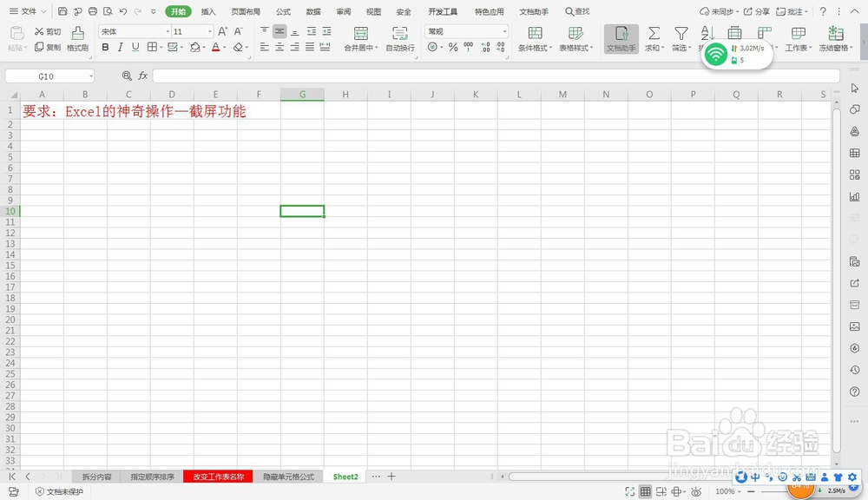Expand the cell borders dropdown arrow

[161, 48]
